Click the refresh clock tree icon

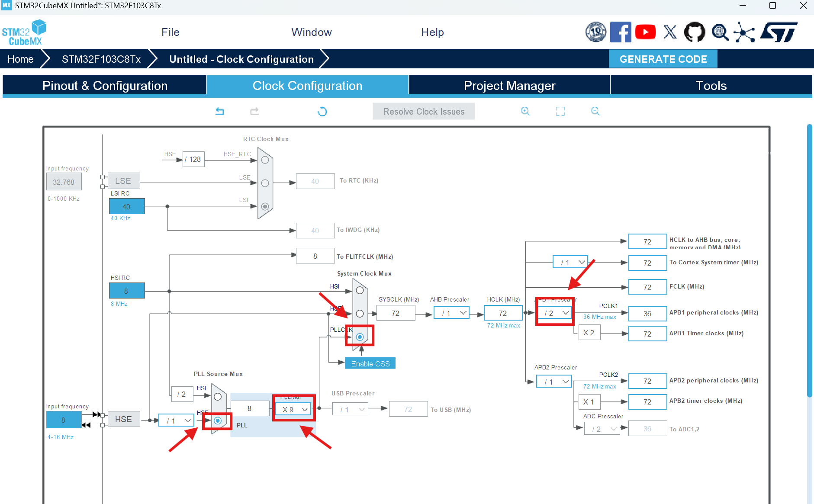point(322,112)
